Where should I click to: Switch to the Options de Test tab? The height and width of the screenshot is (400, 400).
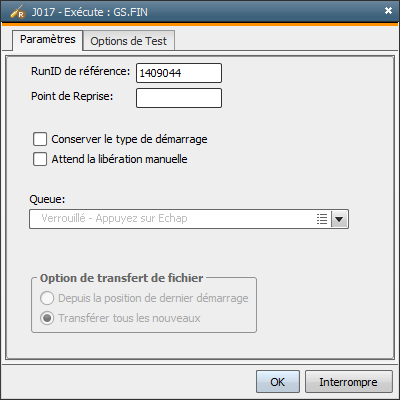[x=129, y=41]
